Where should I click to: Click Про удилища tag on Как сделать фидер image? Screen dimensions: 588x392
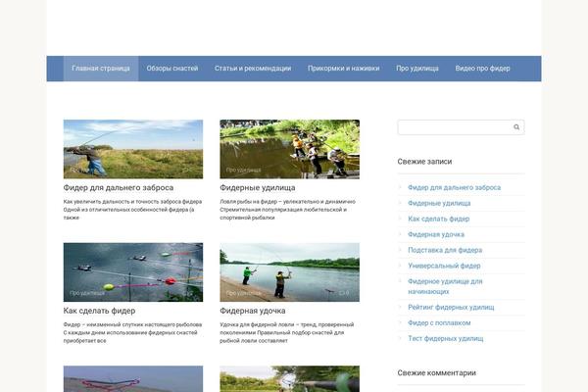click(86, 293)
